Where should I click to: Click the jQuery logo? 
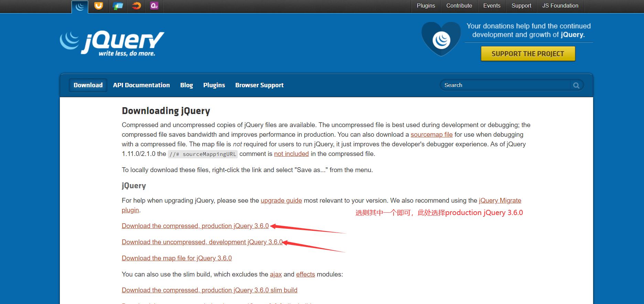tap(112, 44)
